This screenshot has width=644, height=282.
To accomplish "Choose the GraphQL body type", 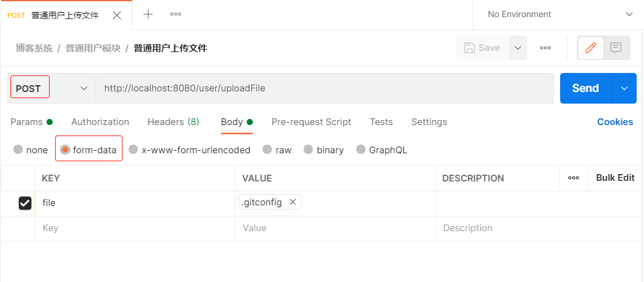I will pyautogui.click(x=361, y=150).
